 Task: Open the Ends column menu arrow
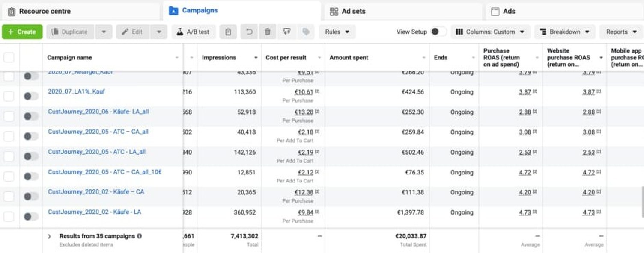(473, 58)
